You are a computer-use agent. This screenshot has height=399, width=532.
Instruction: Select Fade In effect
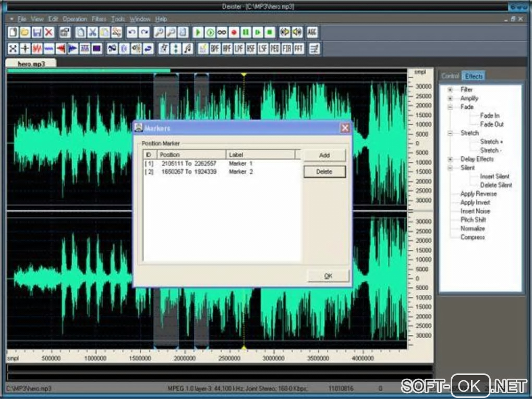(x=490, y=116)
